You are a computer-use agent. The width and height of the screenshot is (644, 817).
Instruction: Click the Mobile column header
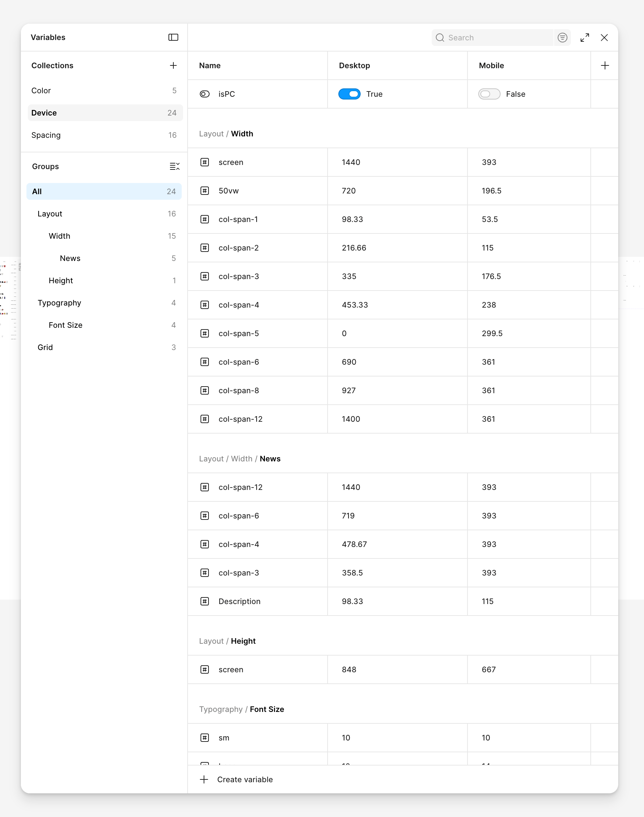(x=491, y=65)
